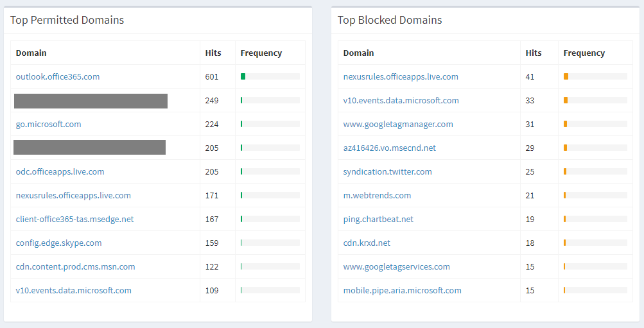
Task: Select v10.events.data.microsoft.com in the Permitted Domains table
Action: click(x=74, y=291)
